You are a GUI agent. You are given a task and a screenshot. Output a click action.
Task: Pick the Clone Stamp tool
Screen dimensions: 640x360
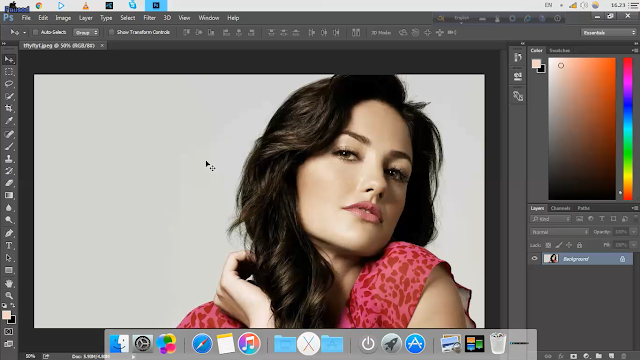point(9,158)
